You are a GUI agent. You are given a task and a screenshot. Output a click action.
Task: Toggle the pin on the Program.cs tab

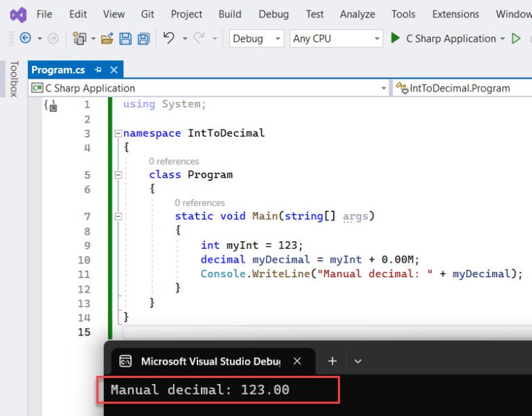(x=98, y=70)
